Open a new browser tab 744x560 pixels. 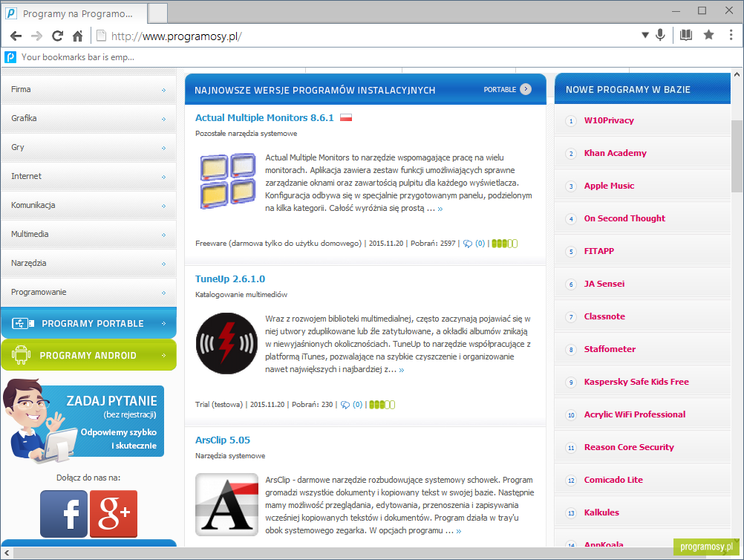tap(158, 13)
